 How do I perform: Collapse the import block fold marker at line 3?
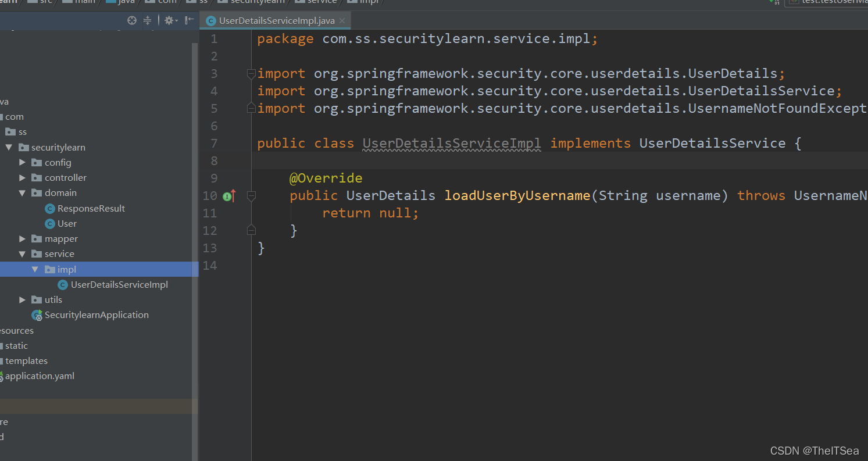click(251, 74)
